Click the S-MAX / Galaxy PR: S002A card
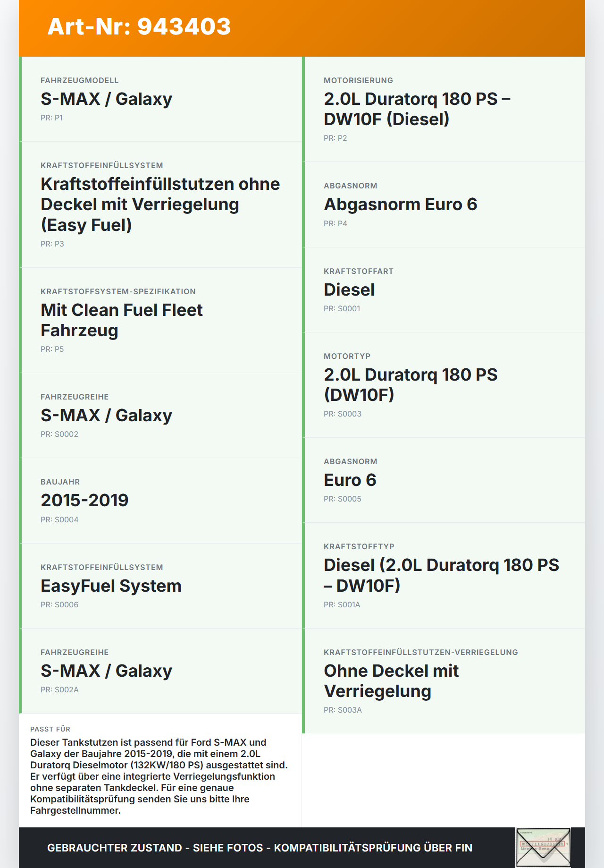The height and width of the screenshot is (868, 604). point(160,671)
